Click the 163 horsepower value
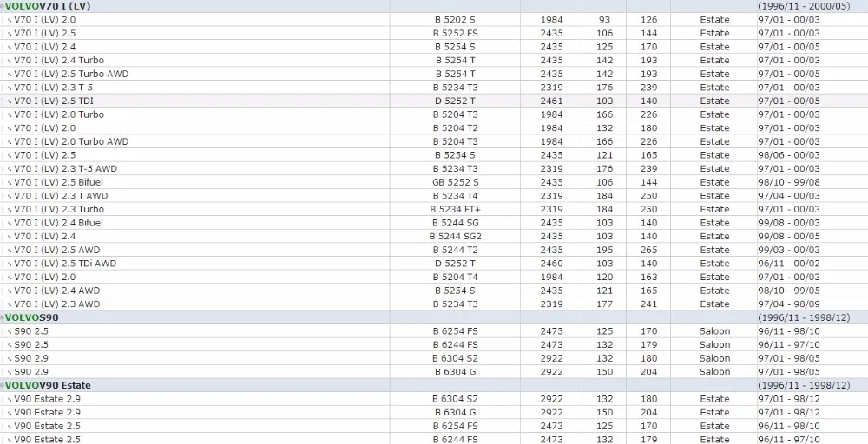 pyautogui.click(x=648, y=277)
